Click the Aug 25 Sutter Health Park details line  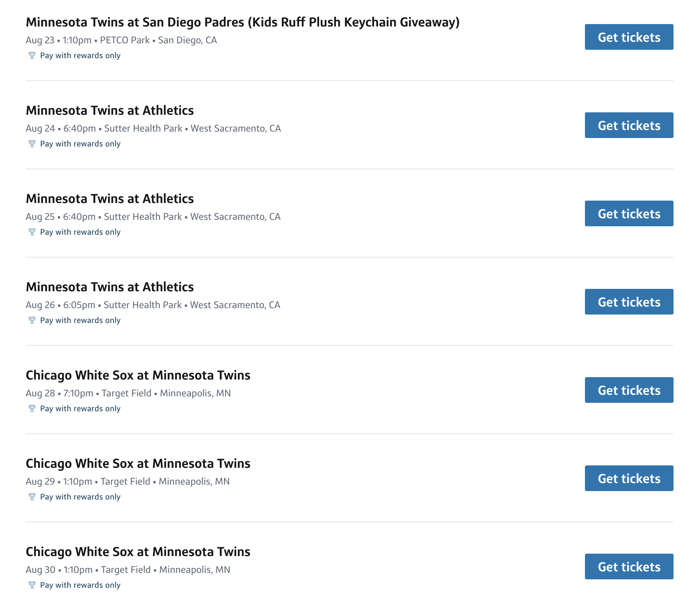tap(153, 217)
